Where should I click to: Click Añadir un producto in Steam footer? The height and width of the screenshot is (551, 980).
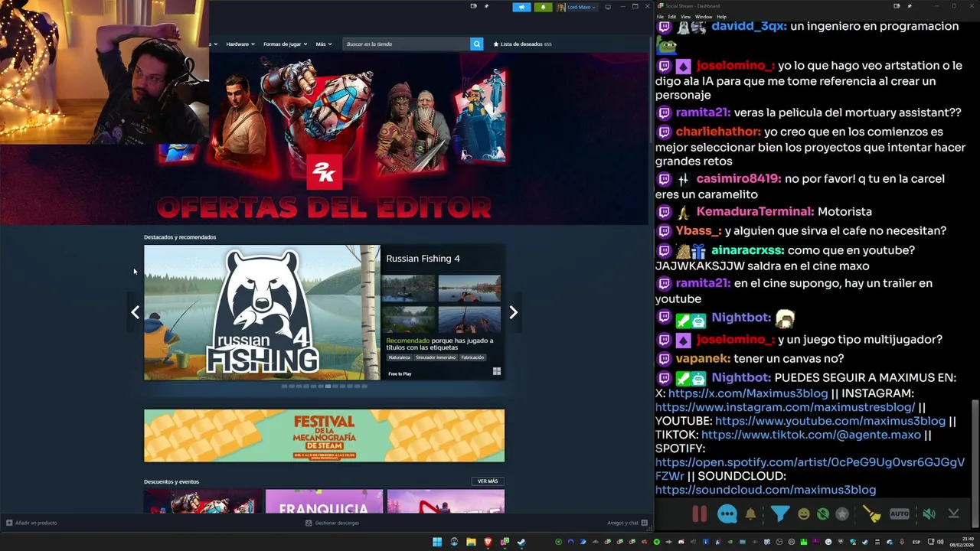[31, 523]
